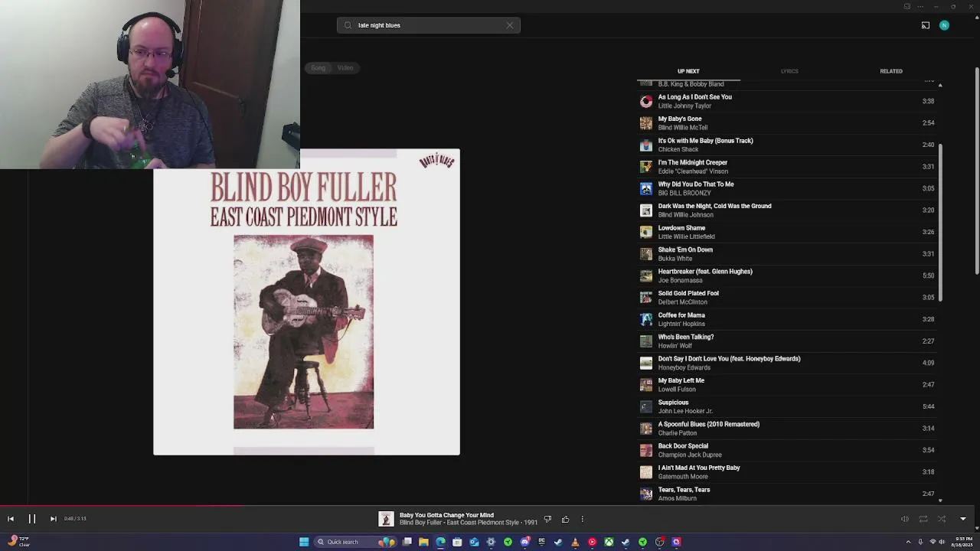Open the account avatar menu

coord(944,25)
